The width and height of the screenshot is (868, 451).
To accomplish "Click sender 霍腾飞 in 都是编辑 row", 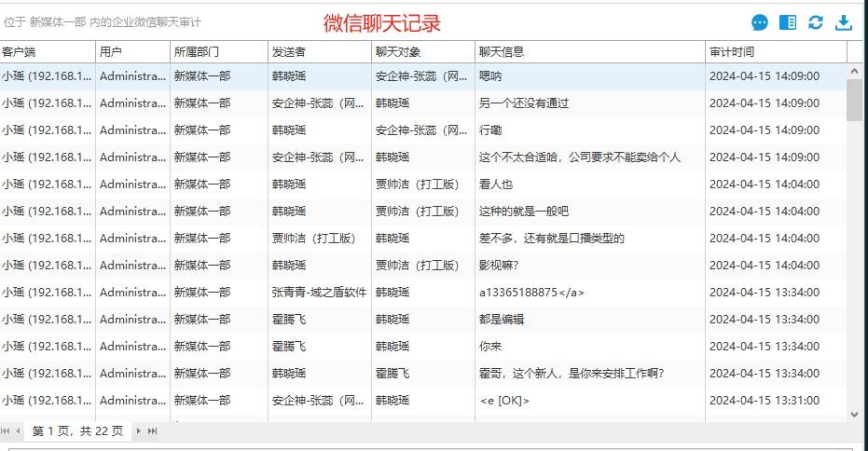I will tap(288, 320).
